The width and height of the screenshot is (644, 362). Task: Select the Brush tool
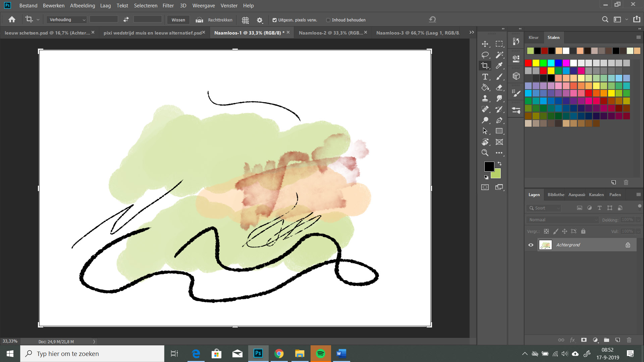click(x=499, y=76)
